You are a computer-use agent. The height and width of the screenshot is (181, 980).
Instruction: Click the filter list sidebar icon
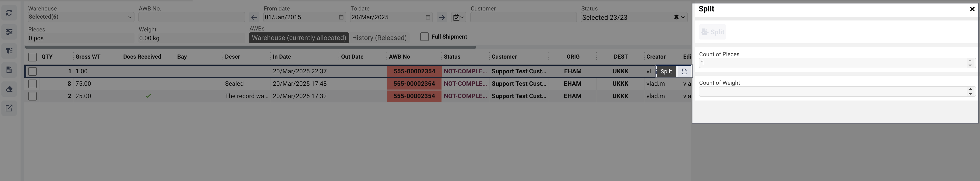coord(9,51)
